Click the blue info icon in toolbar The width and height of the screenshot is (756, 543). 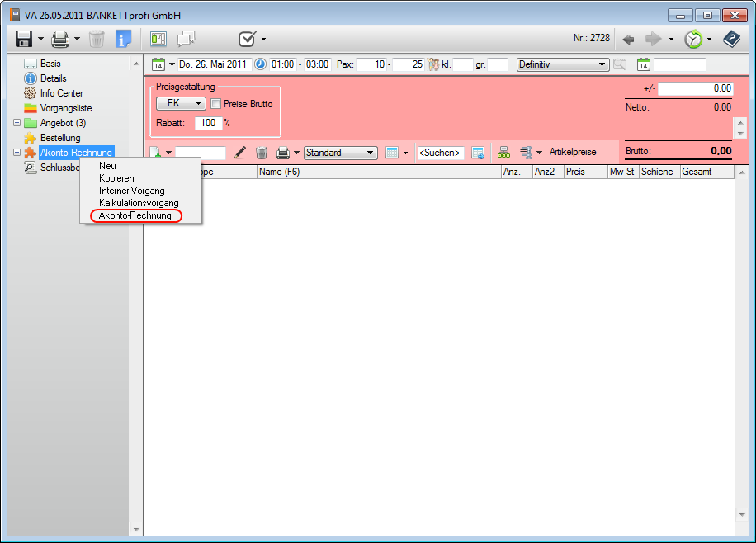(124, 39)
